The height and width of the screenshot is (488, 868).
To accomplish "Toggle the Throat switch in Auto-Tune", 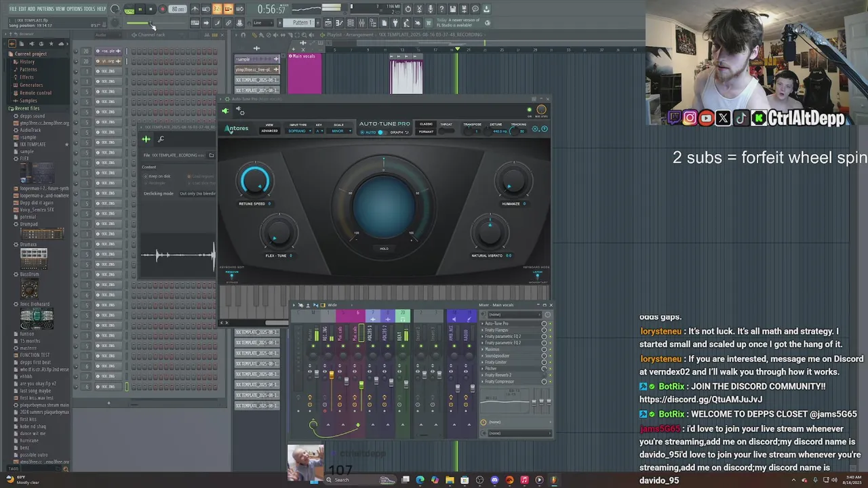I will [x=446, y=131].
